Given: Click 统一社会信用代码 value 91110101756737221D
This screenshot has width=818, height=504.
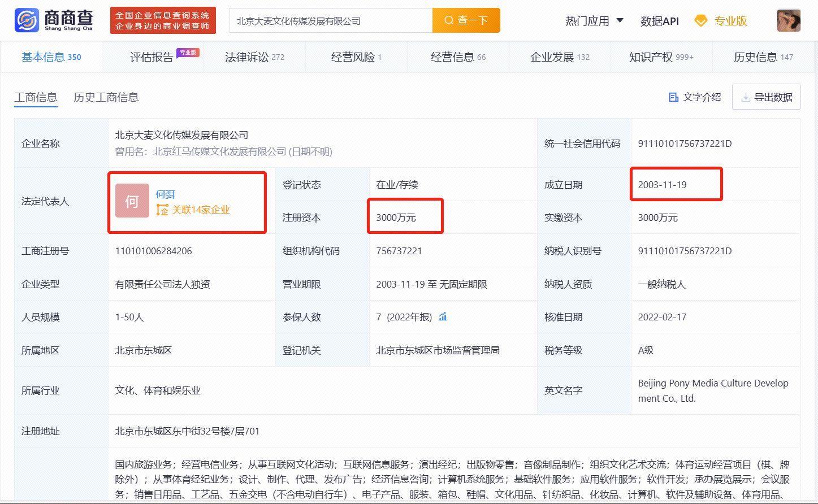Looking at the screenshot, I should tap(685, 144).
